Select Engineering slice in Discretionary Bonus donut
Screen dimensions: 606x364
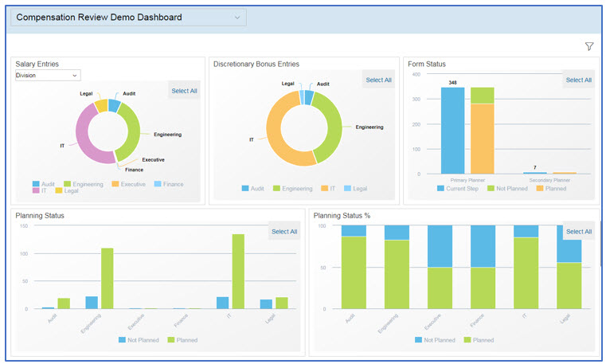coord(333,127)
